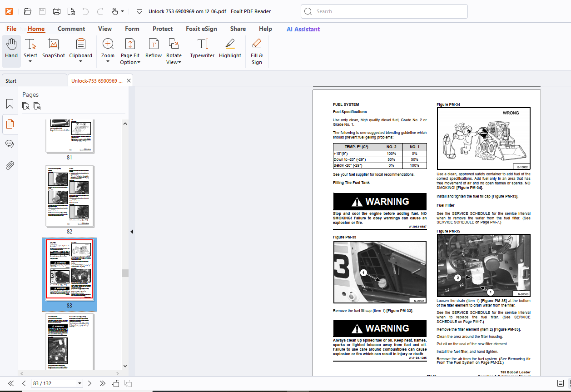
Task: Open the Page Fit Option dropdown
Action: [130, 51]
